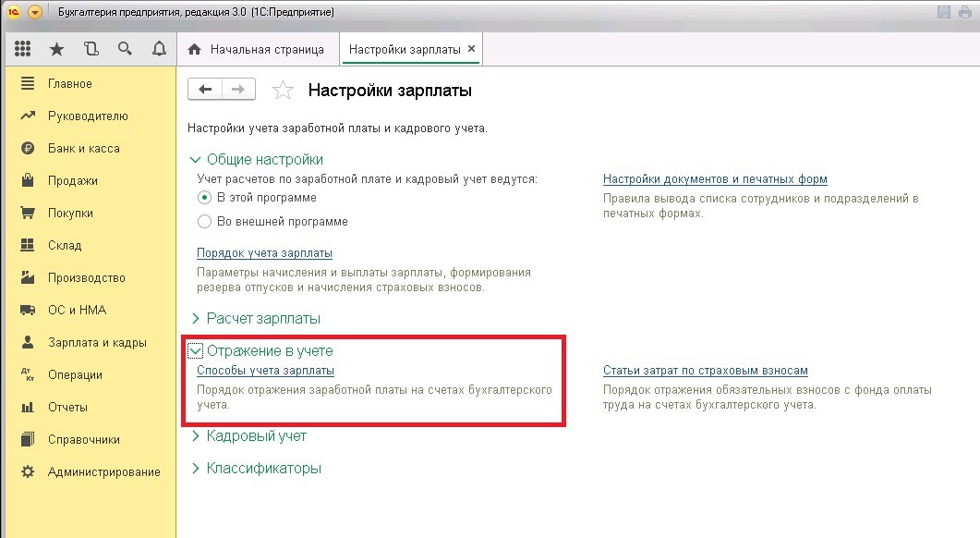
Task: Collapse the Общие настройки group
Action: pyautogui.click(x=195, y=160)
